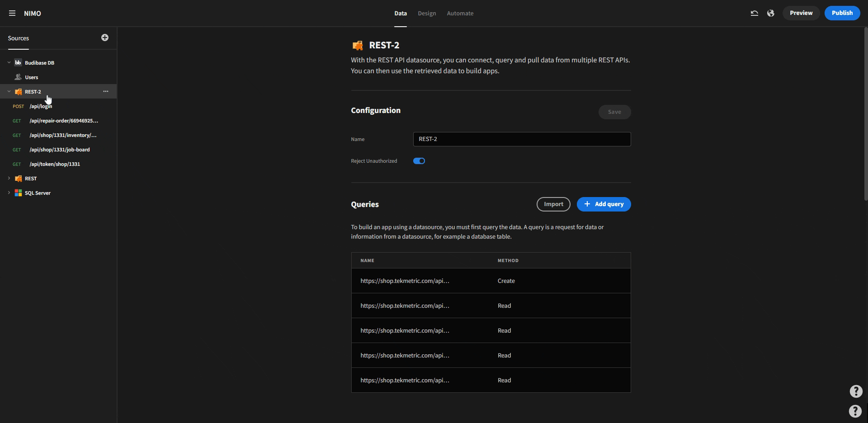Select the Sources tab in sidebar
The image size is (868, 423).
[x=18, y=38]
